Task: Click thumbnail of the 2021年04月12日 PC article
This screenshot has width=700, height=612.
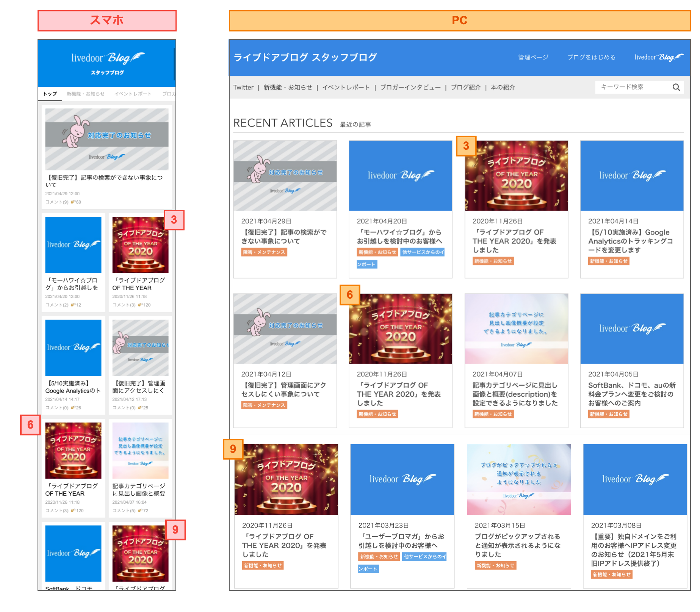Action: 285,329
